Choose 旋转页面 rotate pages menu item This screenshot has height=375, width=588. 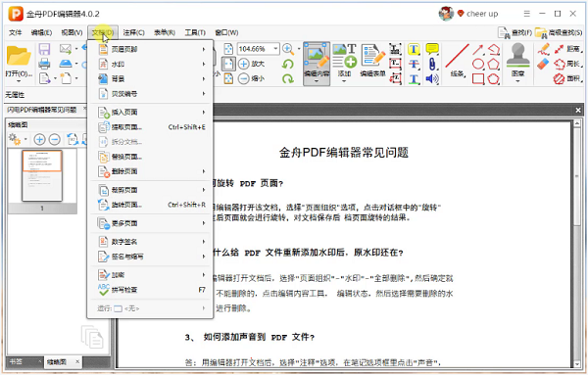pyautogui.click(x=151, y=205)
